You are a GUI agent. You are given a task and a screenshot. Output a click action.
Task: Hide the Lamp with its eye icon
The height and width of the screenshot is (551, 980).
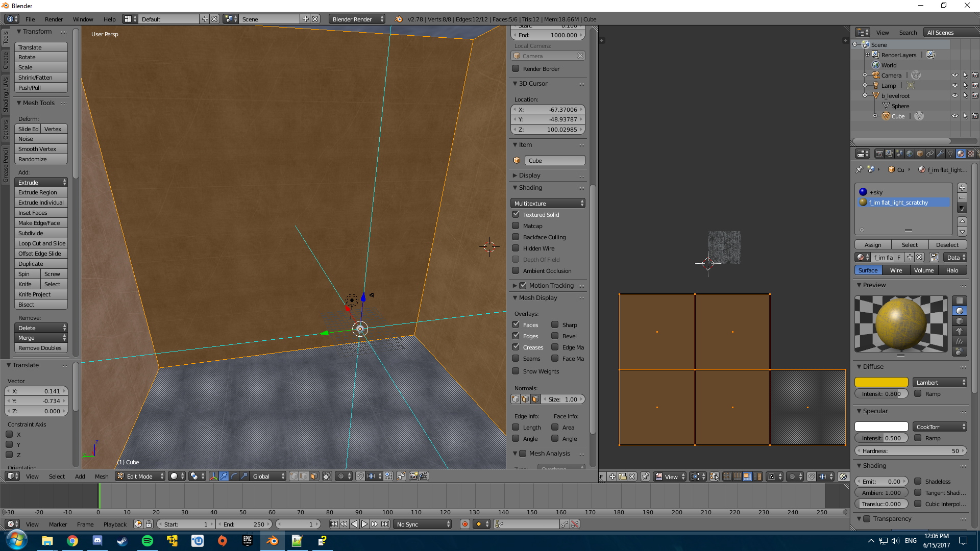point(954,86)
